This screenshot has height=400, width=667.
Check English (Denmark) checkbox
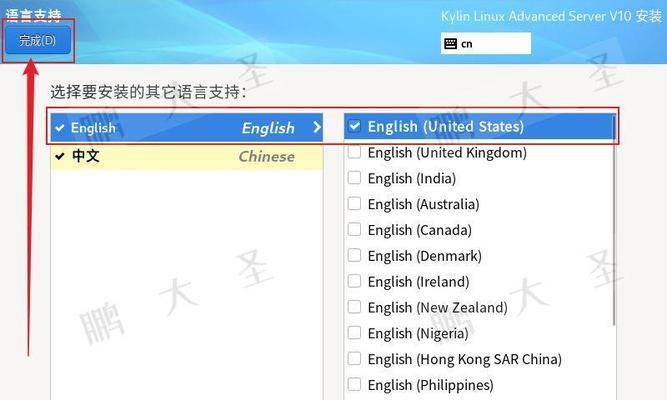[x=354, y=255]
